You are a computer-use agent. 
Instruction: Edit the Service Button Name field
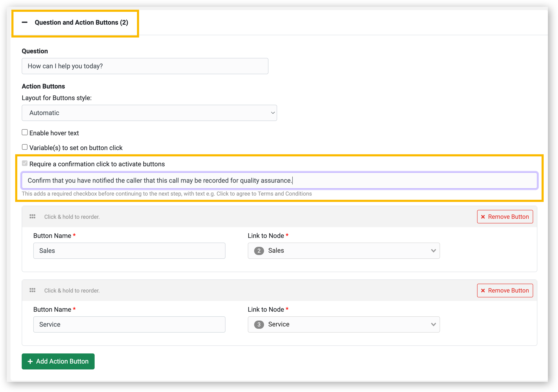click(x=129, y=325)
